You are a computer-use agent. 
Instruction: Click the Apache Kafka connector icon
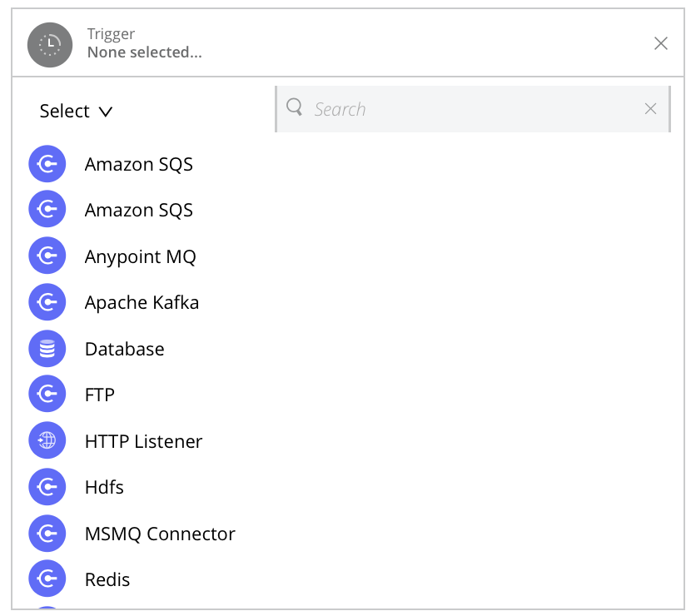click(x=47, y=302)
